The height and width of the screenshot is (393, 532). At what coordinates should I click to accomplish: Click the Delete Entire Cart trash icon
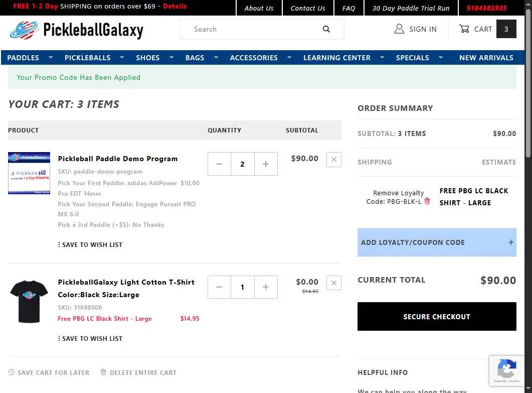[103, 372]
